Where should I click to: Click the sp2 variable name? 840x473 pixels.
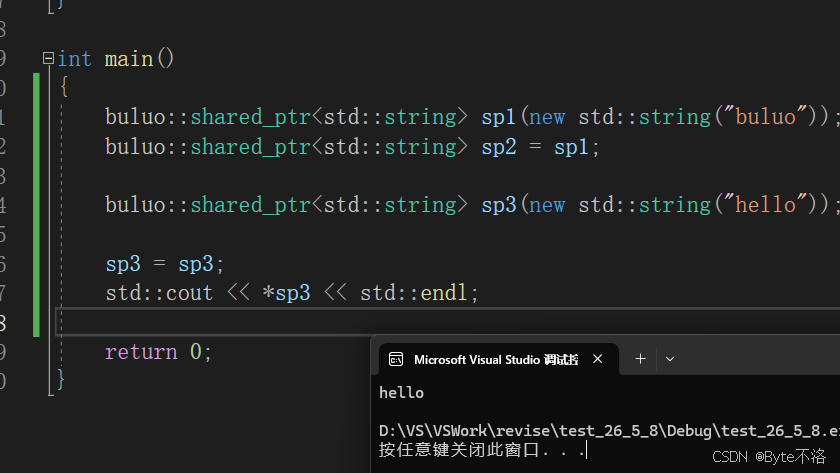pos(499,147)
